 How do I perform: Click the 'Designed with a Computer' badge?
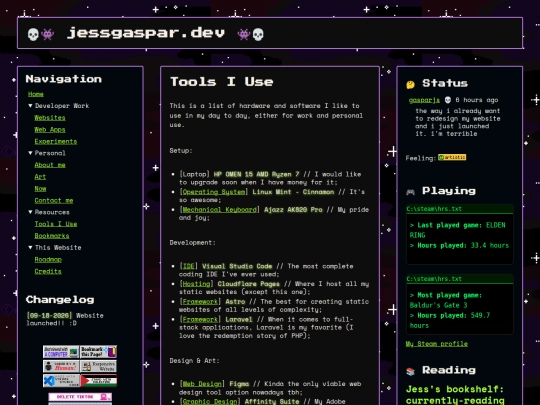[x=61, y=352]
